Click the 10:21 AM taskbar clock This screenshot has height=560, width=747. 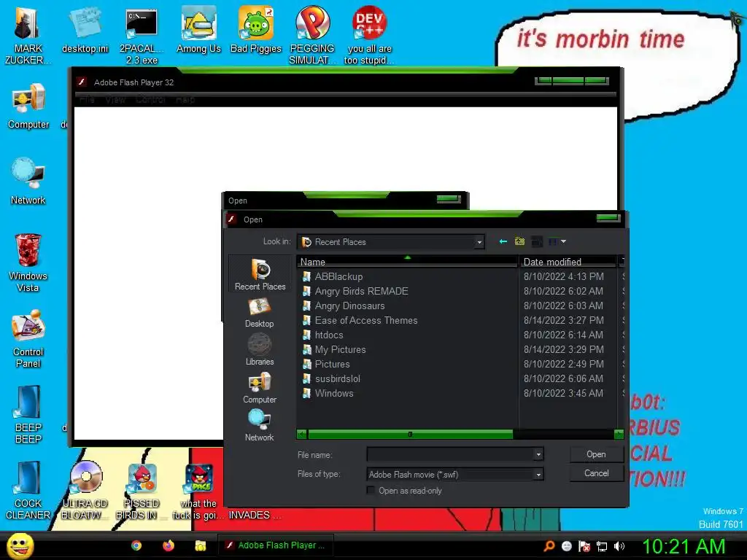684,546
